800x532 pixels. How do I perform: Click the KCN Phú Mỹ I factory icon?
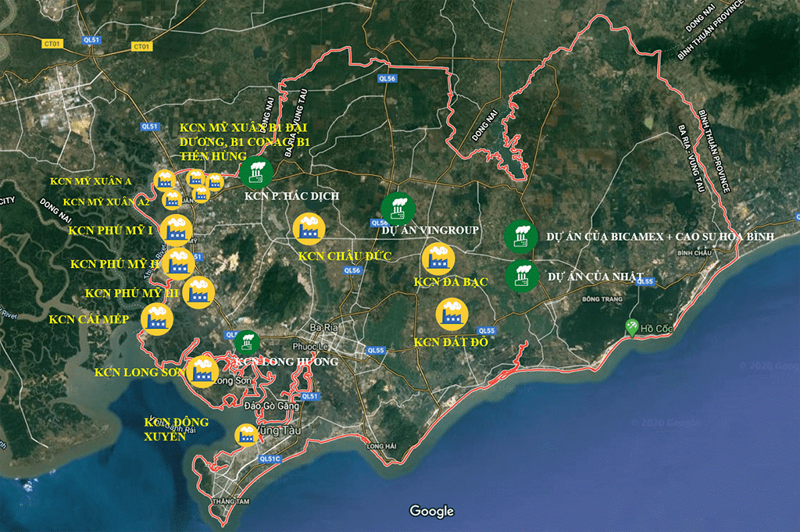pos(177,230)
